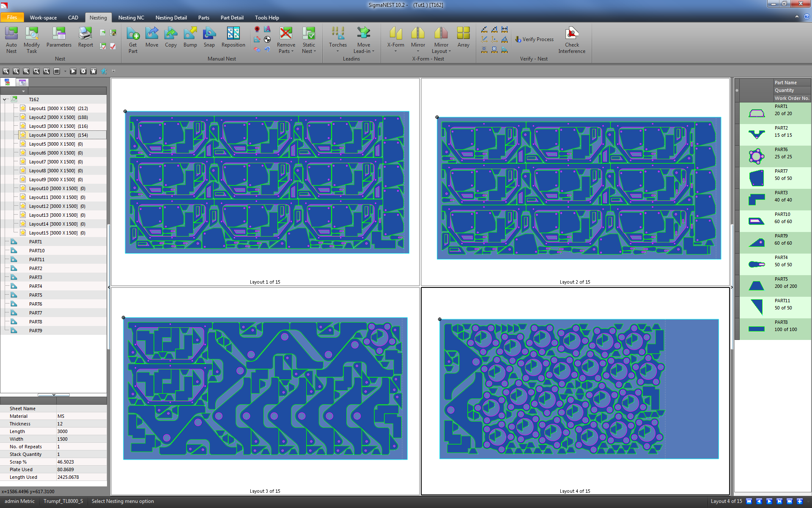Screen dimensions: 812x508
Task: Click the Verify Process icon
Action: (534, 39)
